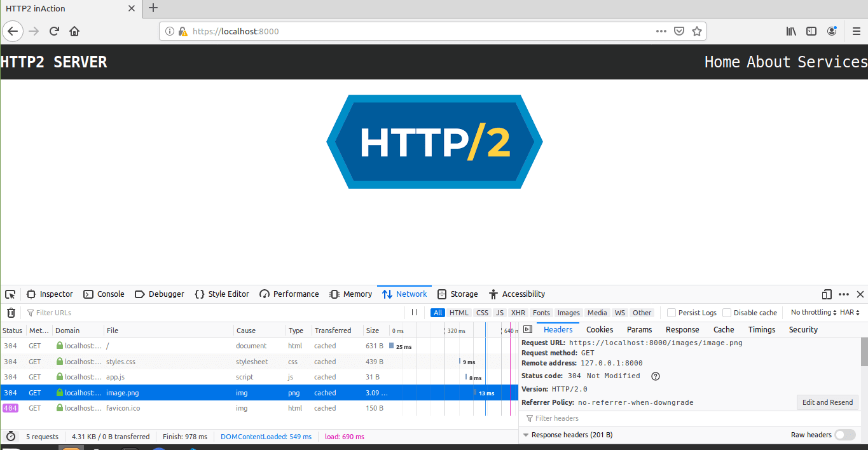Filter requests by JS

(500, 313)
